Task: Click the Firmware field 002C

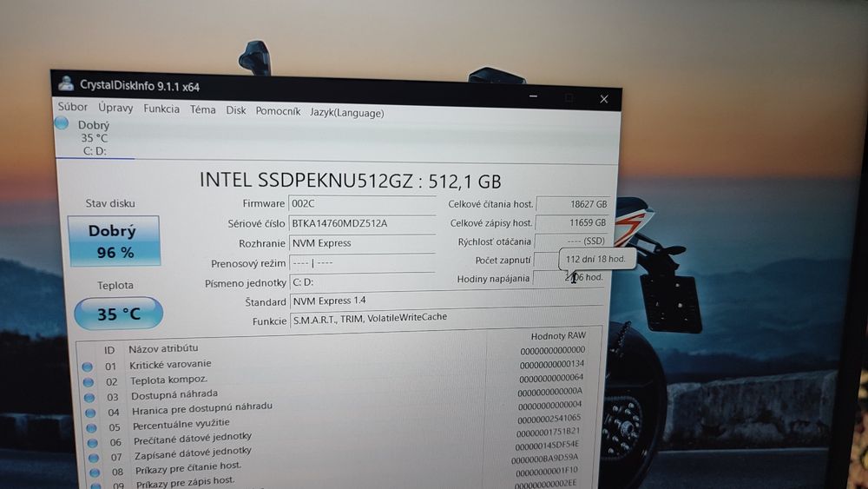Action: click(x=362, y=204)
